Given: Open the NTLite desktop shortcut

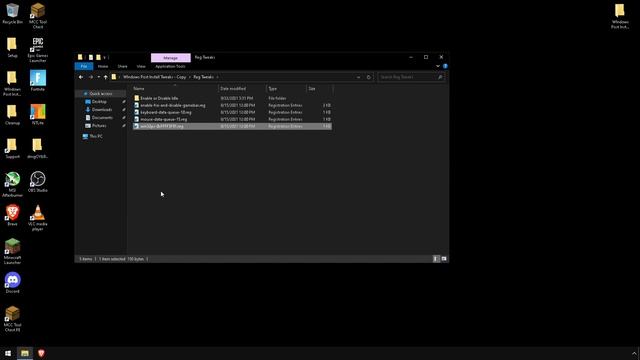Looking at the screenshot, I should (x=38, y=114).
